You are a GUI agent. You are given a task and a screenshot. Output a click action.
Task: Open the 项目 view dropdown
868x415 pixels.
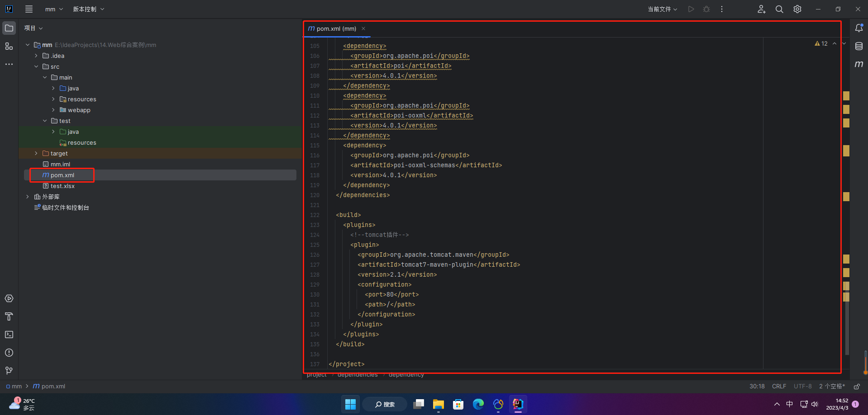pyautogui.click(x=33, y=28)
